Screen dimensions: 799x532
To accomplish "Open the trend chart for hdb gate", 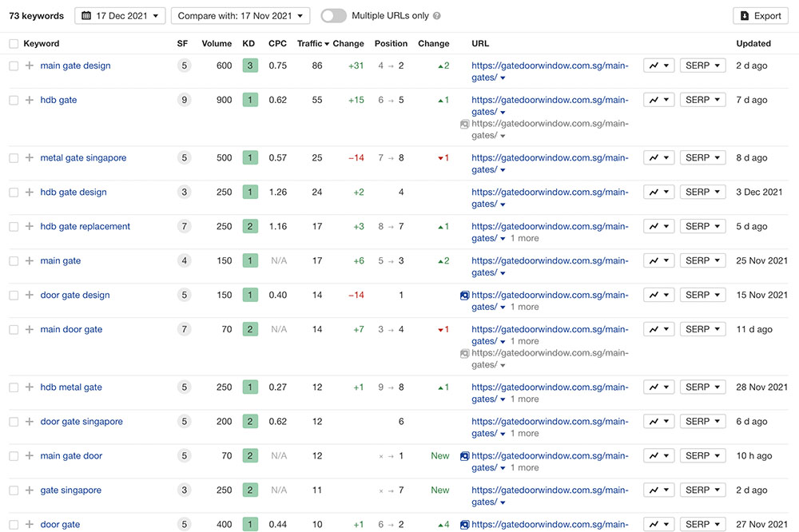I will (x=658, y=100).
